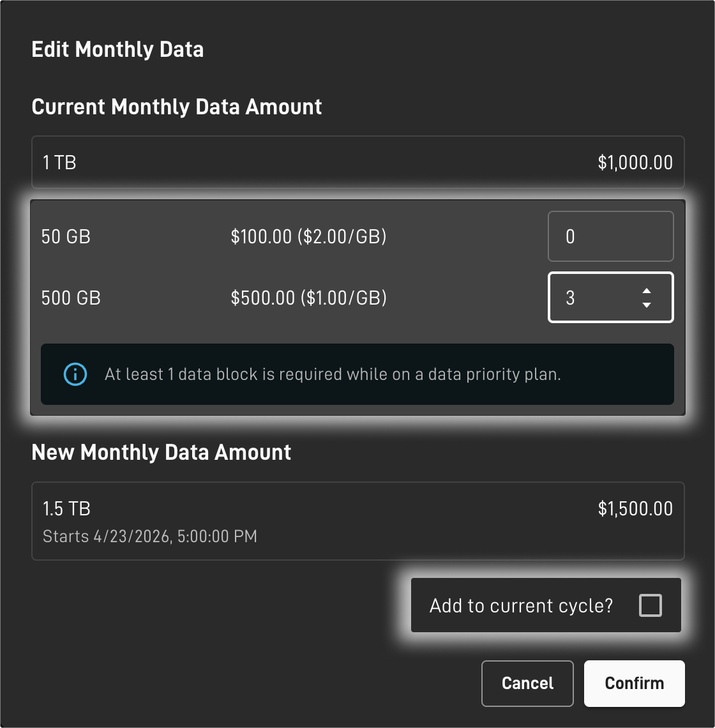Click the "Add to current cycle?" label text
The width and height of the screenshot is (715, 728).
[x=521, y=605]
